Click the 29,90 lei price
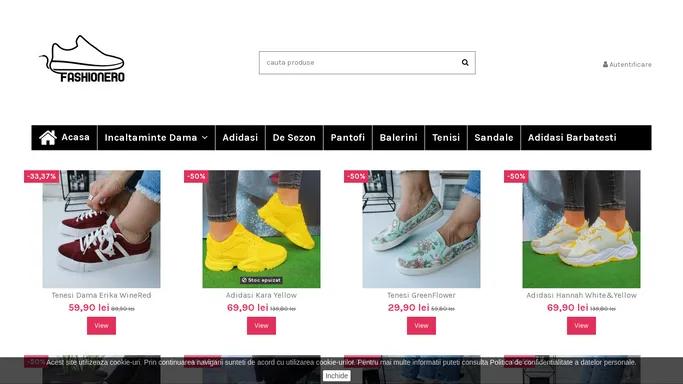 pyautogui.click(x=409, y=307)
